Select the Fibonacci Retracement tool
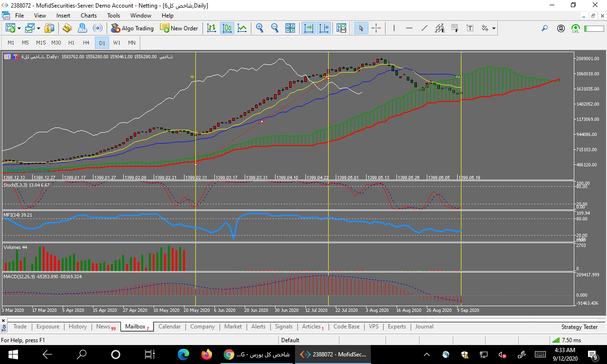Screen dimensions: 607x364 455,28
